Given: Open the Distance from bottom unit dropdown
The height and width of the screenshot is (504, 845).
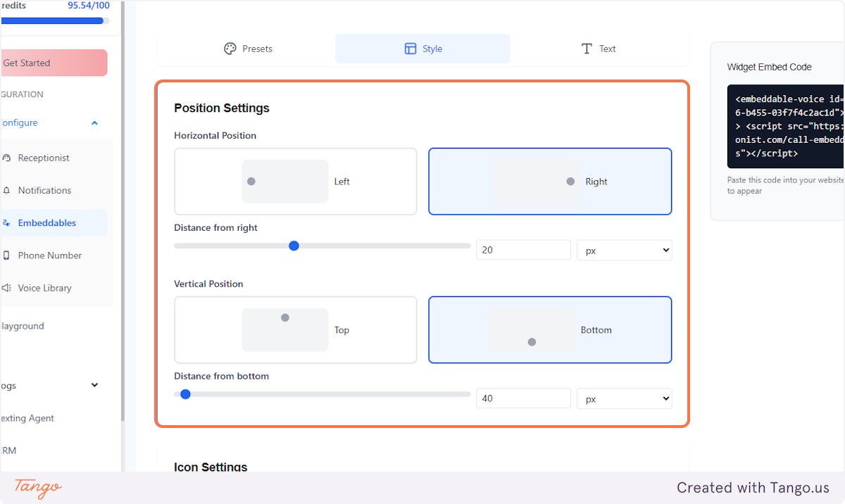Looking at the screenshot, I should pos(624,398).
